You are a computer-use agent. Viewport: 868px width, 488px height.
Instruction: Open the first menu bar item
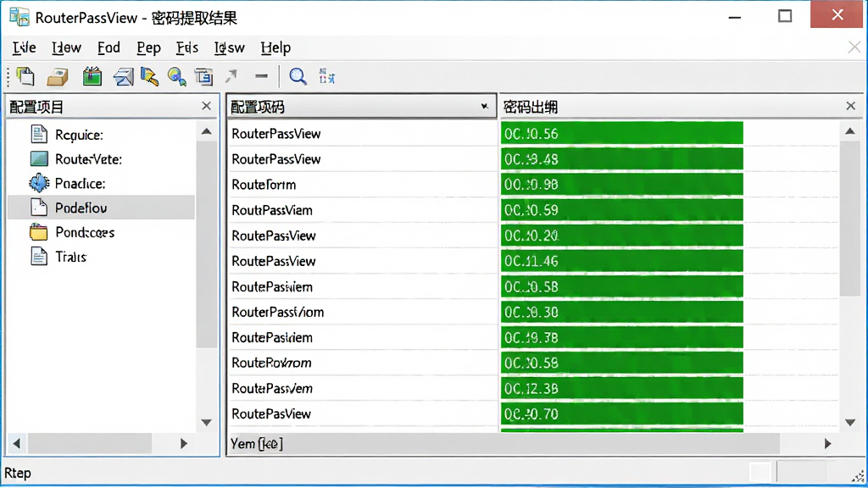(25, 47)
